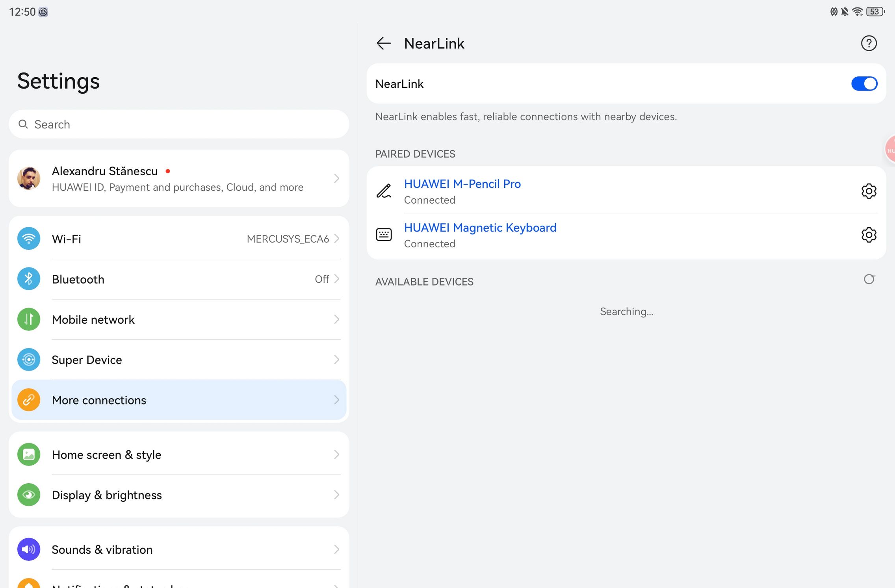Open HUAWEI M-Pencil Pro gear settings
895x588 pixels.
[x=869, y=191]
